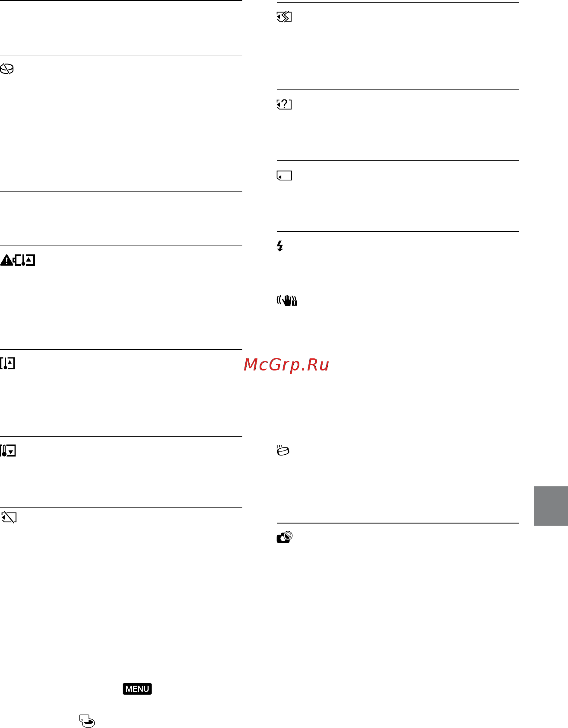Click the disk icon with heat lines

(283, 450)
